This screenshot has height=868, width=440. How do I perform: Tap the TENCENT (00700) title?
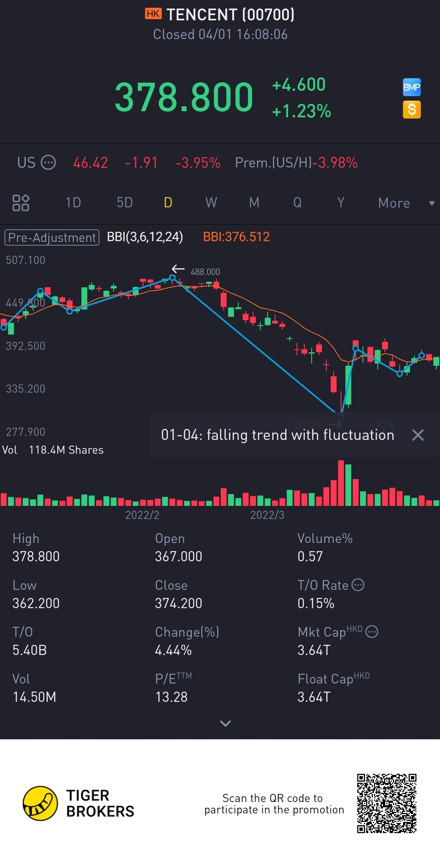pyautogui.click(x=230, y=15)
